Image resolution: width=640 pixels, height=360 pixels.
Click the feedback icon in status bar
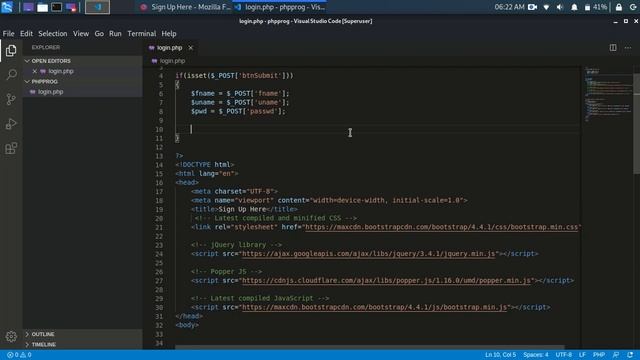point(616,355)
